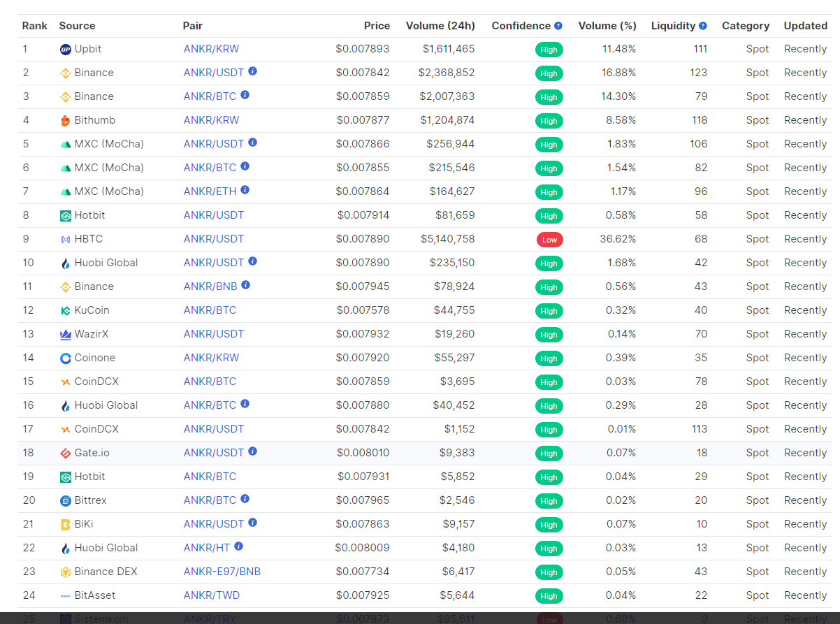
Task: Click the KuCoin exchange logo
Action: (66, 311)
